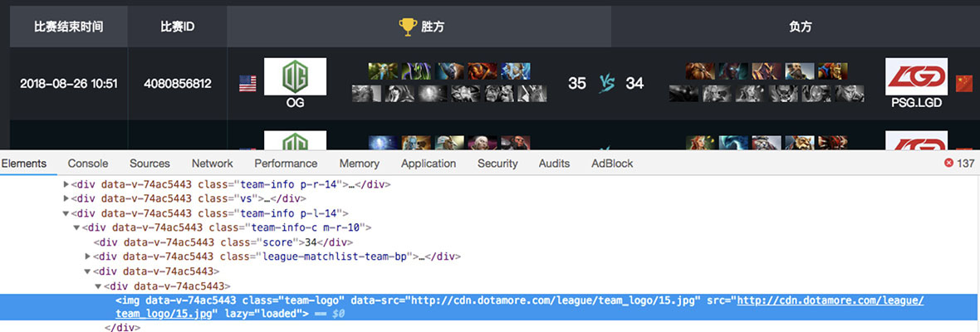Collapse the team-info p-l-14 div node
The image size is (980, 332).
[67, 213]
